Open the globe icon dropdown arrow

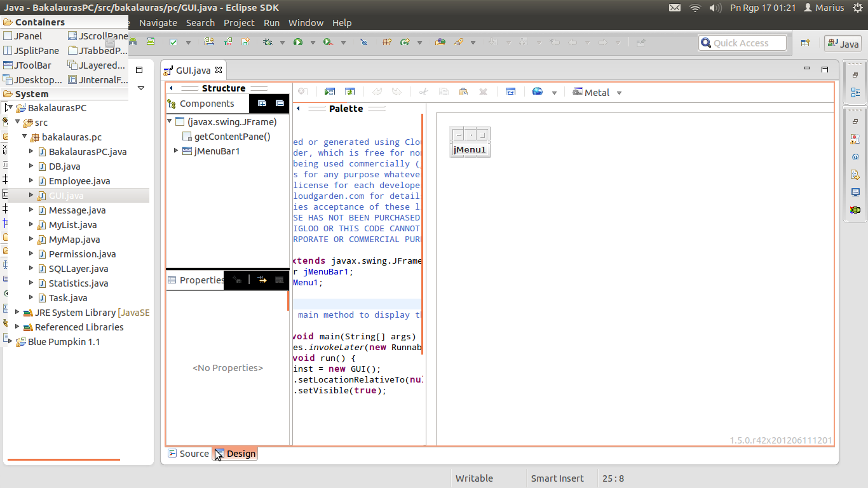point(554,93)
